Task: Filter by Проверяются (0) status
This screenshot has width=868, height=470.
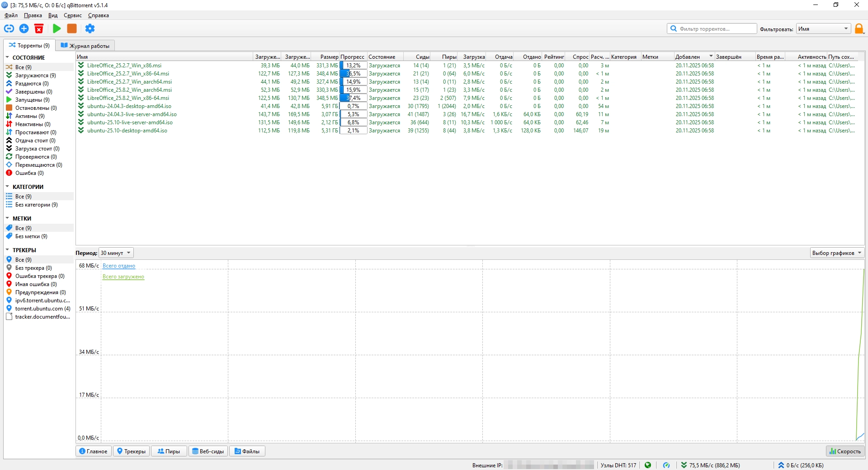Action: 36,157
